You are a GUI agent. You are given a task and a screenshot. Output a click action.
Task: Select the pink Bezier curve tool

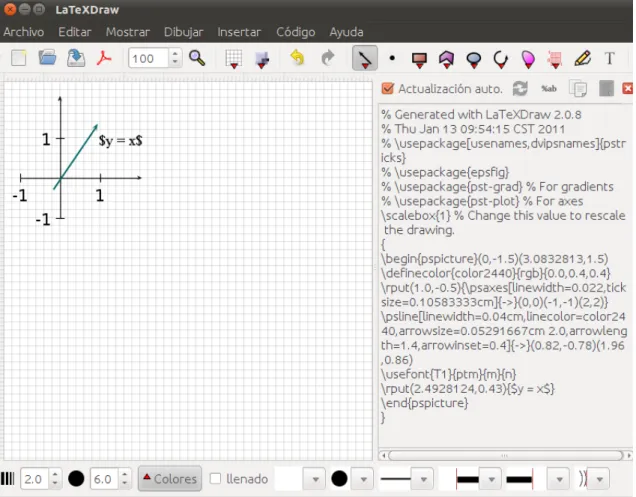click(x=528, y=59)
